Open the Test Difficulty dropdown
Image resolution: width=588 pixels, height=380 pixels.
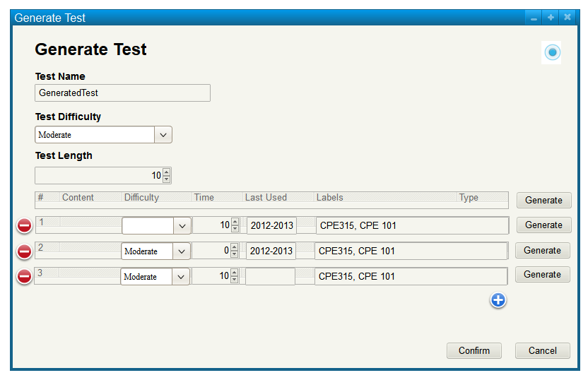coord(163,135)
